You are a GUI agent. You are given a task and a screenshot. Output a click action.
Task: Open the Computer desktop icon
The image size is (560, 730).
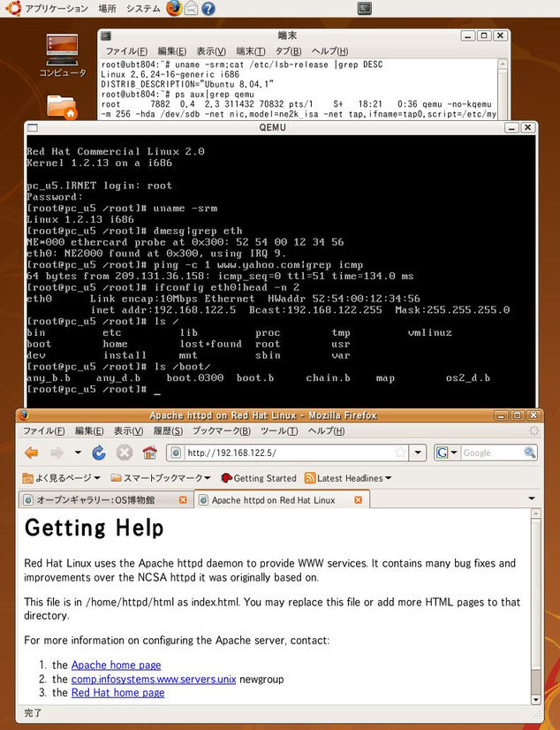[x=63, y=55]
